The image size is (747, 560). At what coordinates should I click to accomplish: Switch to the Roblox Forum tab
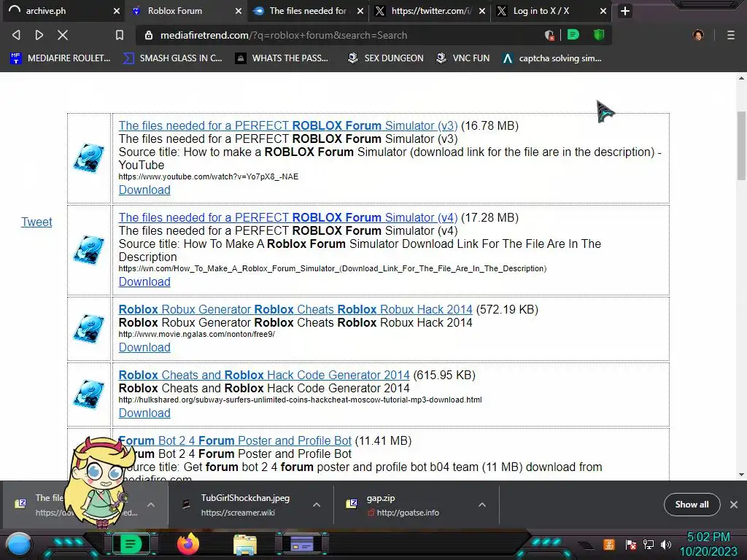tap(186, 11)
